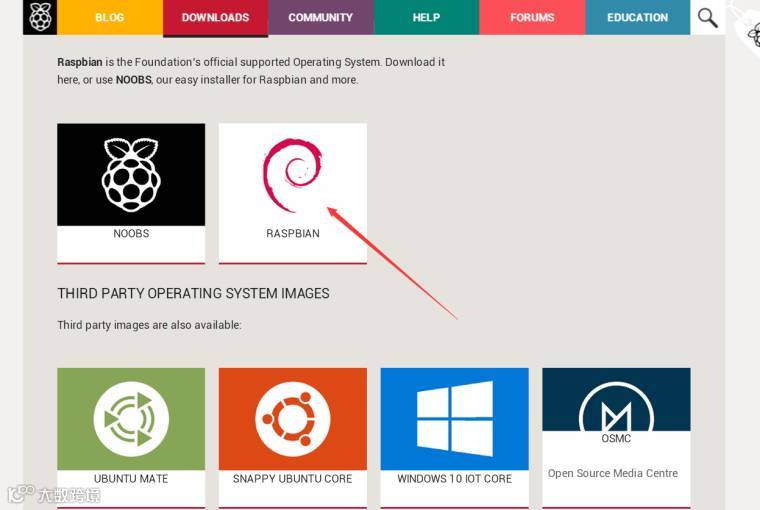Screen dimensions: 760x510
Task: Open the search magnifier icon
Action: point(707,17)
